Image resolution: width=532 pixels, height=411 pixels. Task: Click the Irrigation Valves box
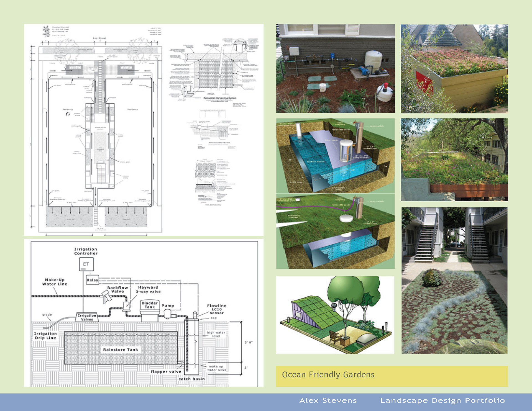87,317
